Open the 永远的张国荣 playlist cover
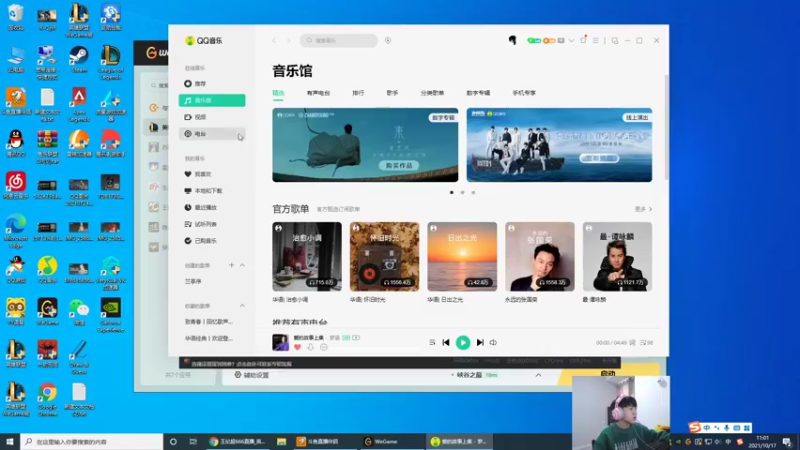The width and height of the screenshot is (800, 450). (539, 257)
